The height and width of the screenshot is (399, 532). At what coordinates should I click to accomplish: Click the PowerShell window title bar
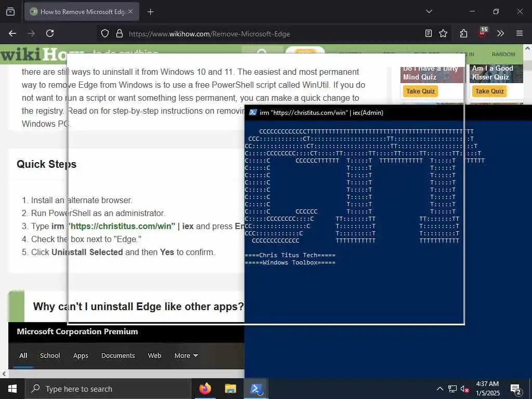(x=388, y=113)
